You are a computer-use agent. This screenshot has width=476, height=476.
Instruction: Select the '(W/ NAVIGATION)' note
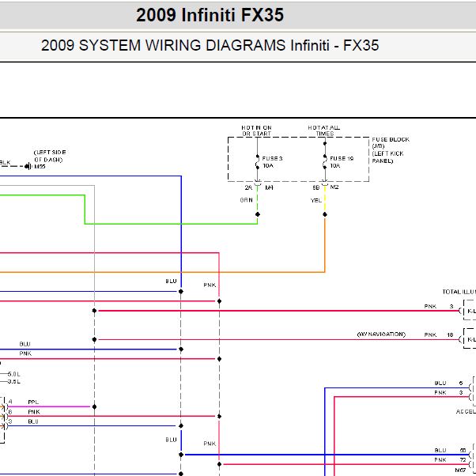pos(381,334)
